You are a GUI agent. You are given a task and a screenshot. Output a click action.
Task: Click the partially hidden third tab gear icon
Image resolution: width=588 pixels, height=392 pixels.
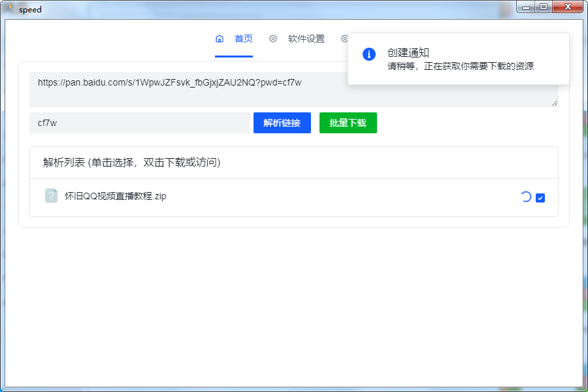click(x=344, y=39)
